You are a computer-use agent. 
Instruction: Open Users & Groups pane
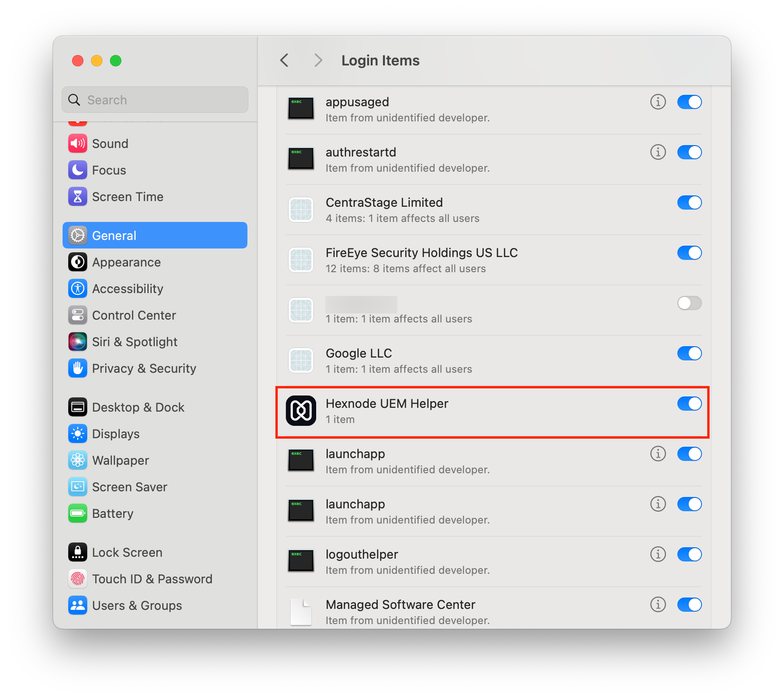coord(155,606)
